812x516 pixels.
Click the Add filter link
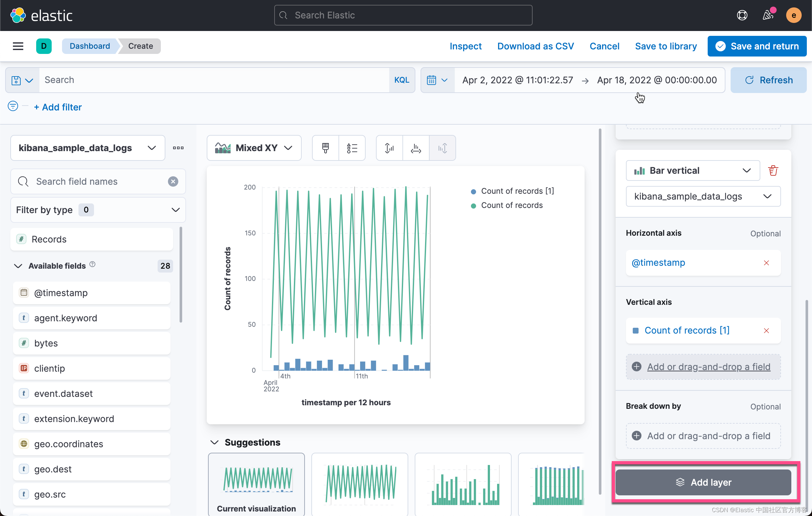pos(58,107)
